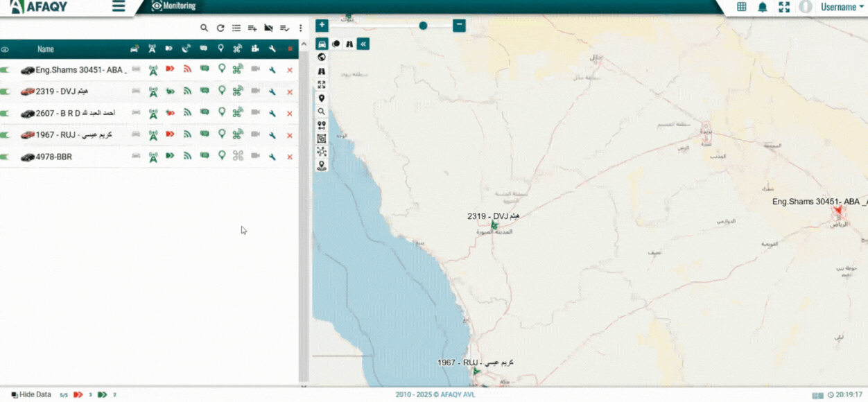Remove unit 4978-BBR with its red X
The image size is (868, 402).
point(290,157)
